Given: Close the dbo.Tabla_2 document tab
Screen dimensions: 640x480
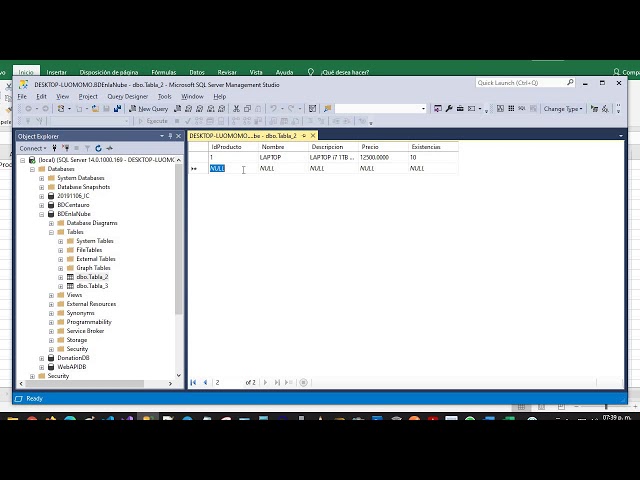Looking at the screenshot, I should (x=313, y=136).
